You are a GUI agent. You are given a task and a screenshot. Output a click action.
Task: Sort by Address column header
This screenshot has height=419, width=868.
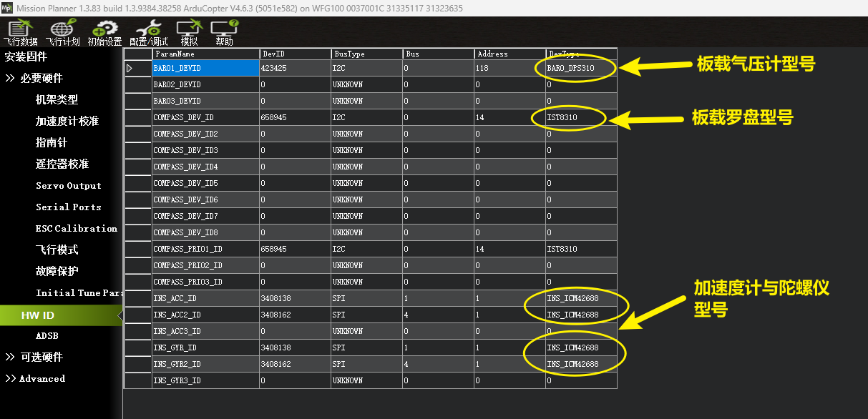(509, 54)
